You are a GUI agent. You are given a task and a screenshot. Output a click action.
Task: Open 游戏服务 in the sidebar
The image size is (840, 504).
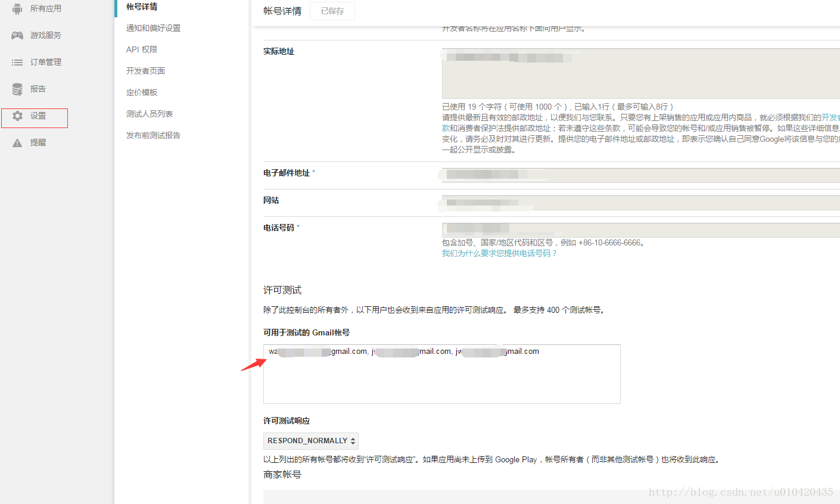pyautogui.click(x=46, y=35)
